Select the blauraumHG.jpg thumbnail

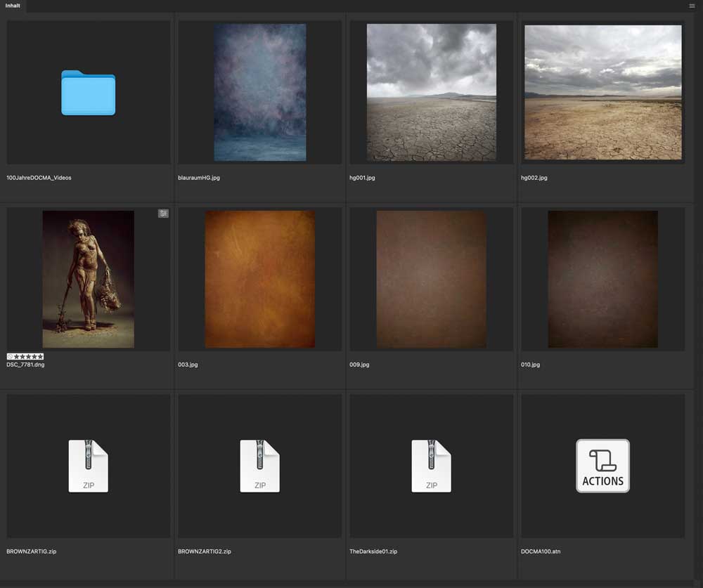[259, 92]
